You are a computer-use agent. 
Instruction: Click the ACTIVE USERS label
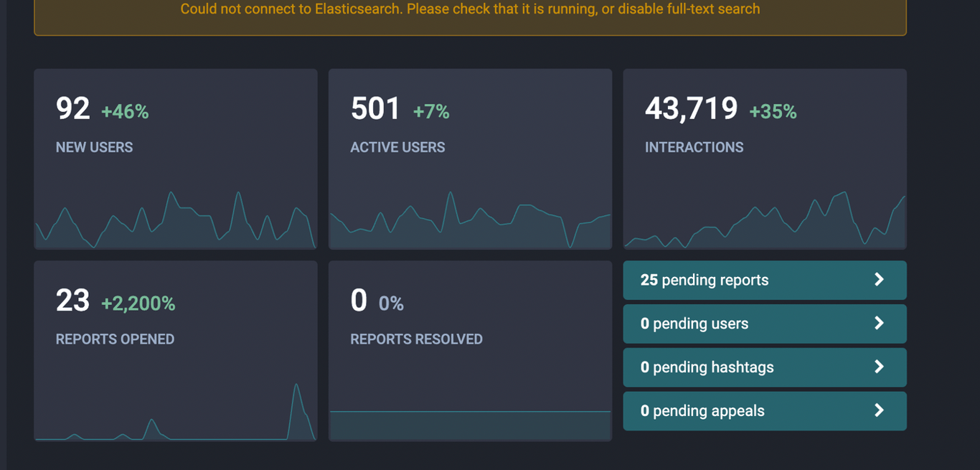pos(397,147)
